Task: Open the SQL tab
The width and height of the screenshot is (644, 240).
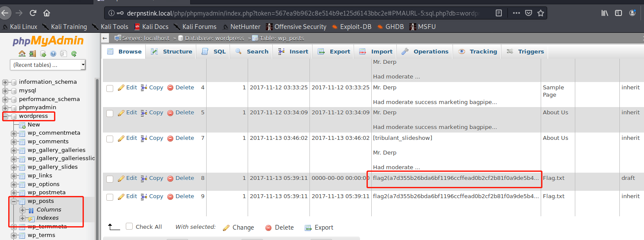Action: pos(214,51)
